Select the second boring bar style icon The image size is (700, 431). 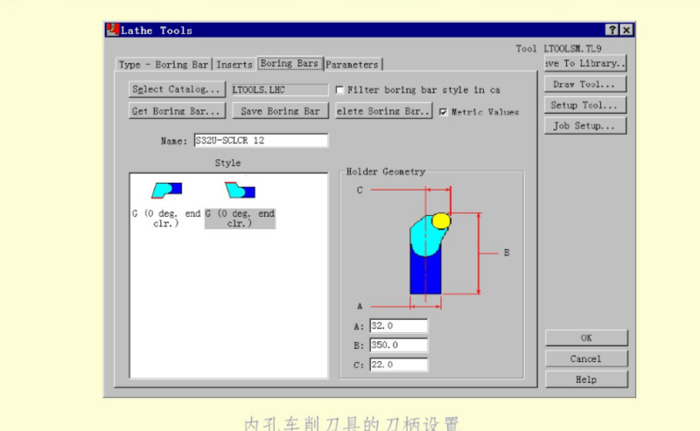(x=240, y=190)
